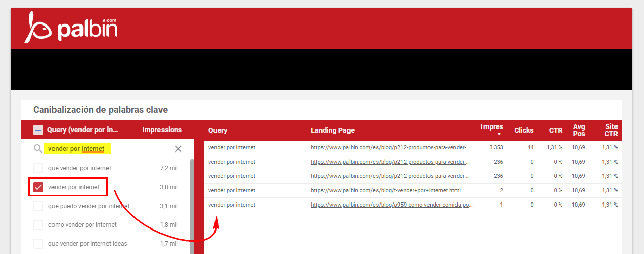Image resolution: width=644 pixels, height=254 pixels.
Task: Sort table by Avg Pos column header
Action: click(x=579, y=130)
